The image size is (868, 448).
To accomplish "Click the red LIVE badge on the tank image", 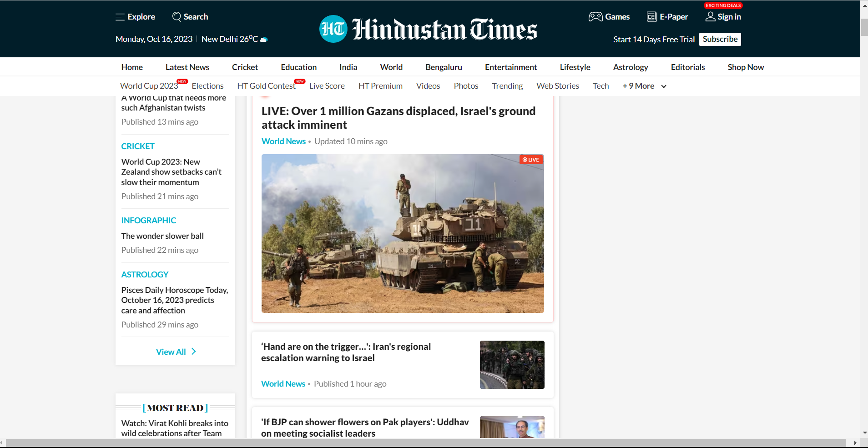I will pyautogui.click(x=531, y=160).
